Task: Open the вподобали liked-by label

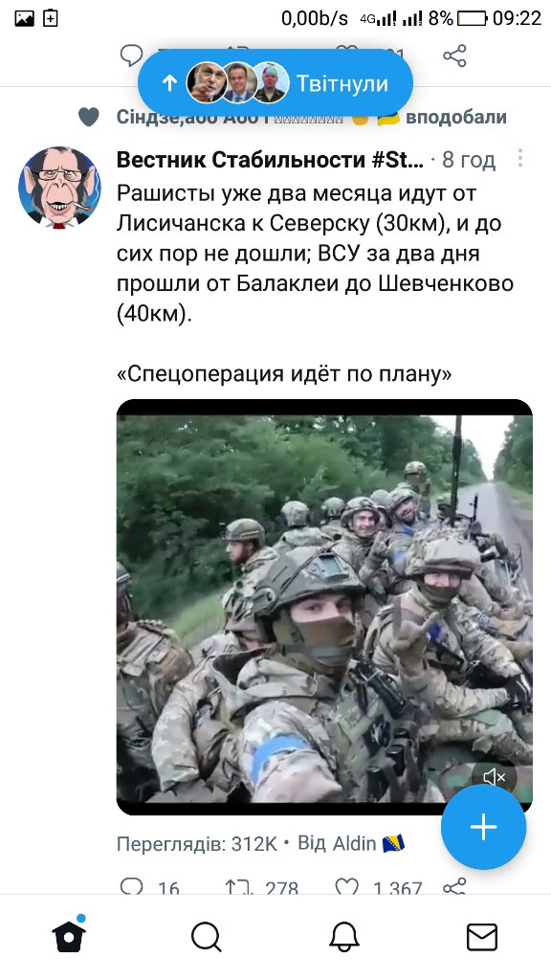Action: coord(456,117)
